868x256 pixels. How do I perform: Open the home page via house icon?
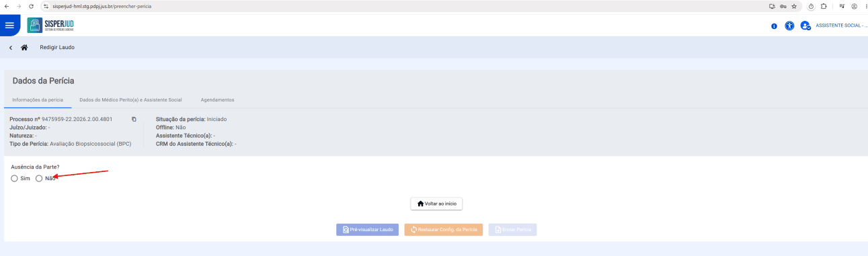[24, 48]
